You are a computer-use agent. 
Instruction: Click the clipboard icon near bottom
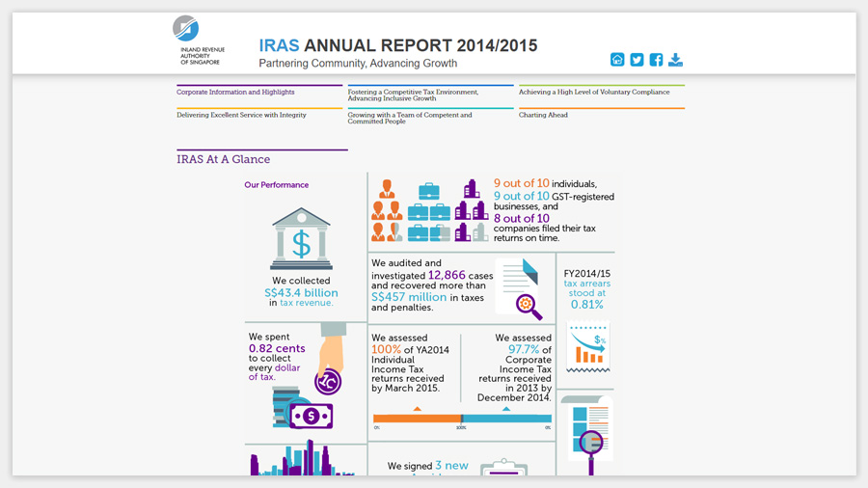[x=503, y=468]
